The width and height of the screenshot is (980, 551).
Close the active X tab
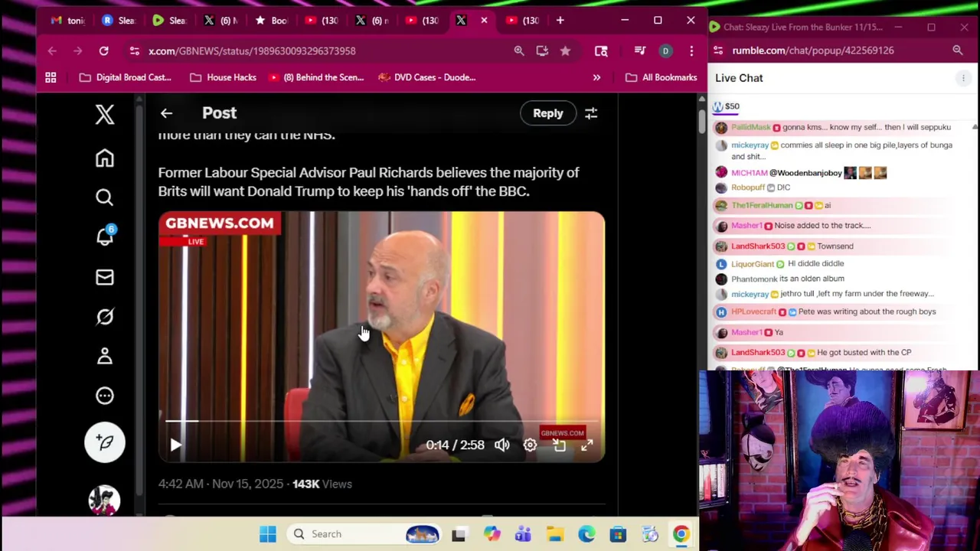click(x=484, y=21)
